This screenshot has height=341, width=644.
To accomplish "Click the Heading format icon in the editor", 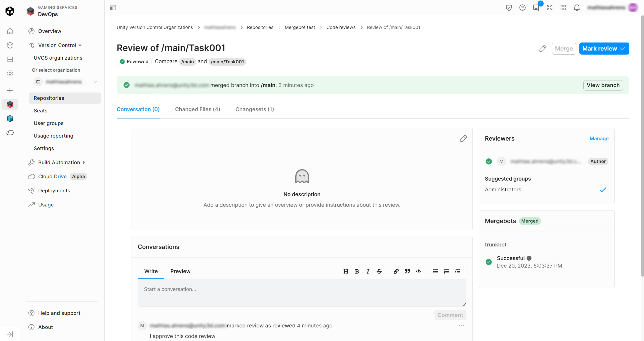I will tap(346, 271).
